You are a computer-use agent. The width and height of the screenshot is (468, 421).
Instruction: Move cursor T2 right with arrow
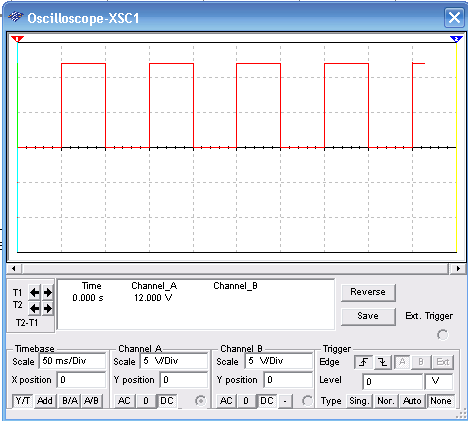[48, 309]
